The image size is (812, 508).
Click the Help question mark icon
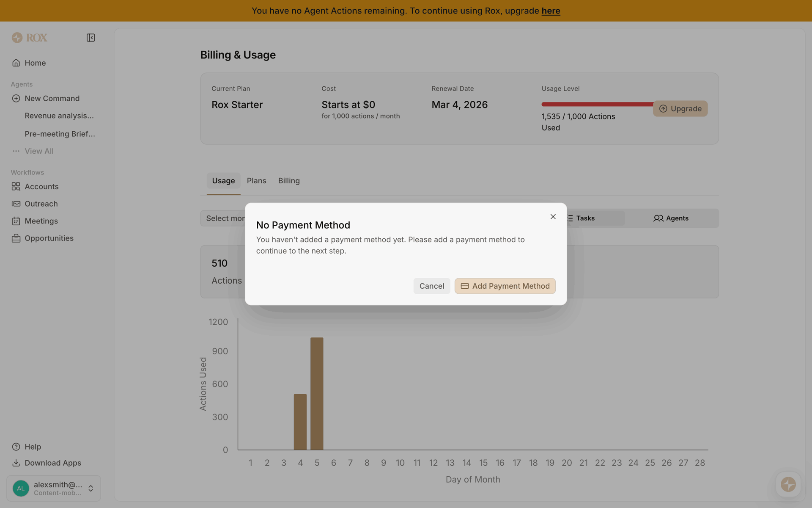(16, 447)
